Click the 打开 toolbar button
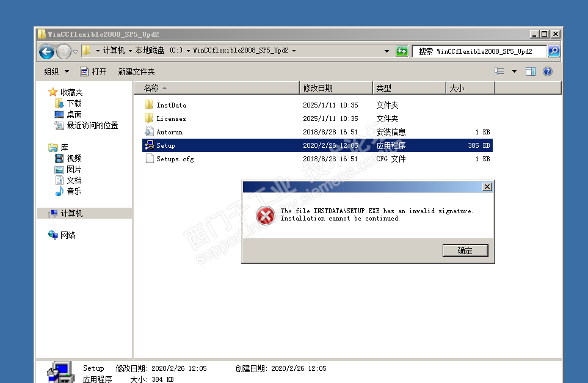Screen dimensions: 588x383 94,71
